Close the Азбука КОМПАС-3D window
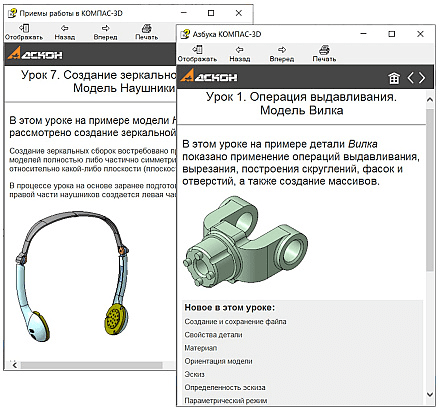440x411 pixels. point(420,34)
